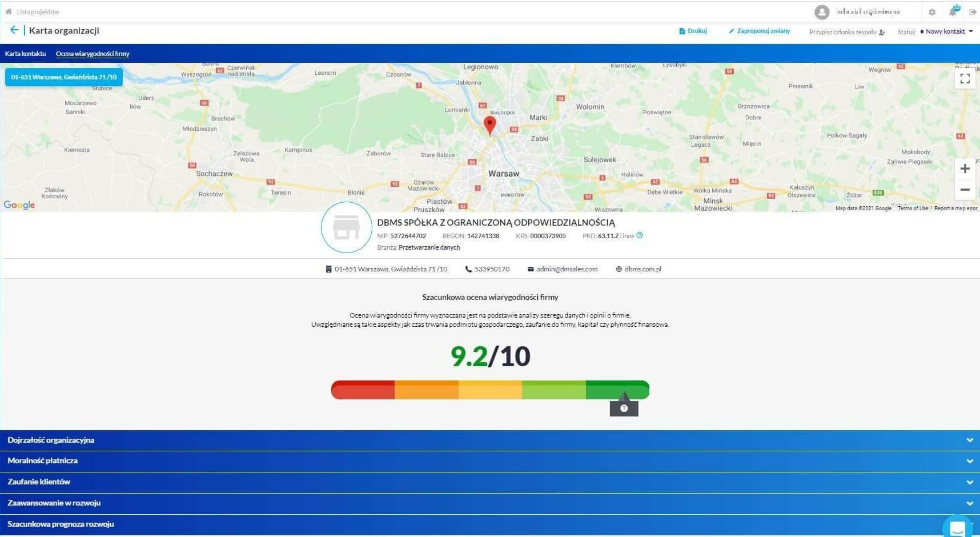Click NIP value 5272644702
980x537 pixels.
point(408,236)
